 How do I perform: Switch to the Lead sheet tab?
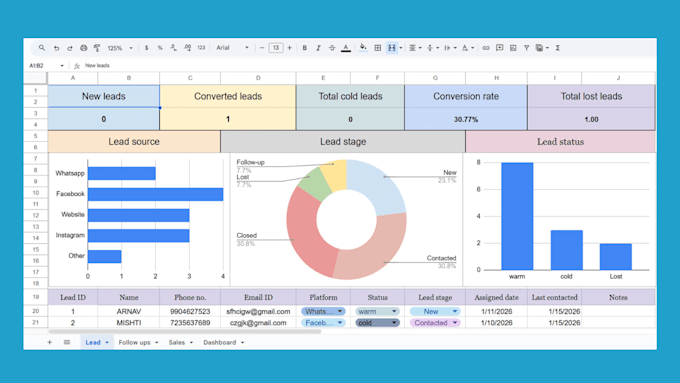click(97, 342)
